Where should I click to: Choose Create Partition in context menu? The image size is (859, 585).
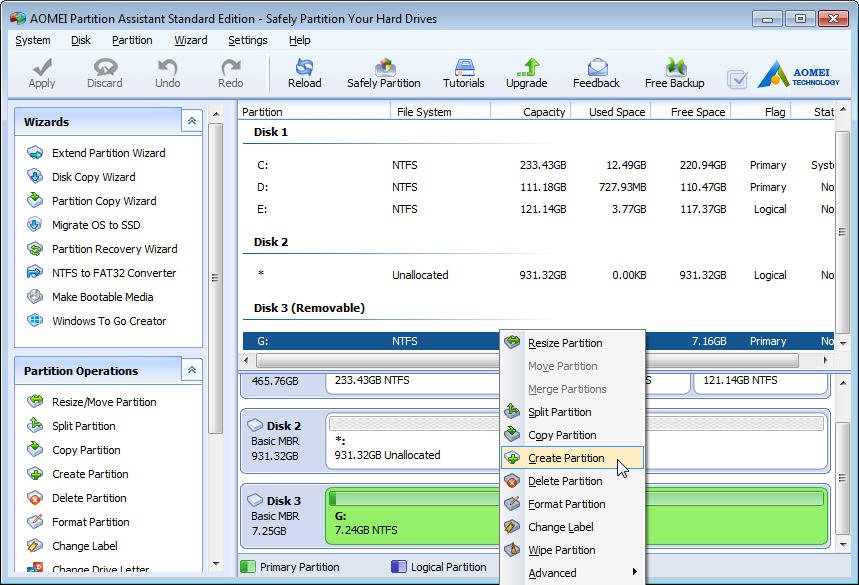(x=572, y=458)
